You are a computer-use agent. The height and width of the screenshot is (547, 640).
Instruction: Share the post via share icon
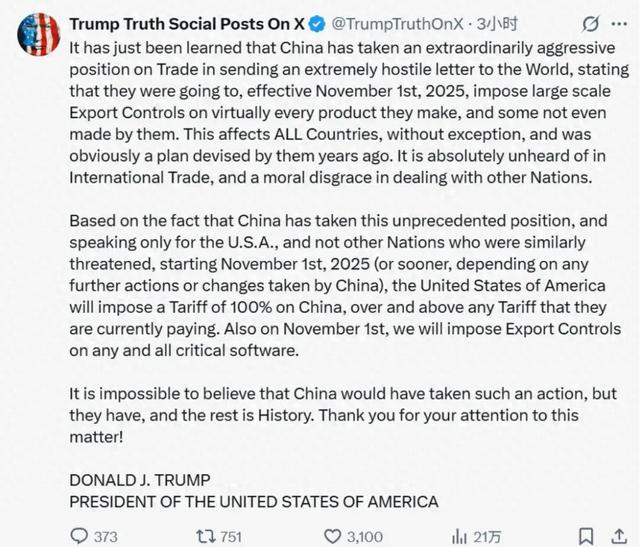pos(622,536)
